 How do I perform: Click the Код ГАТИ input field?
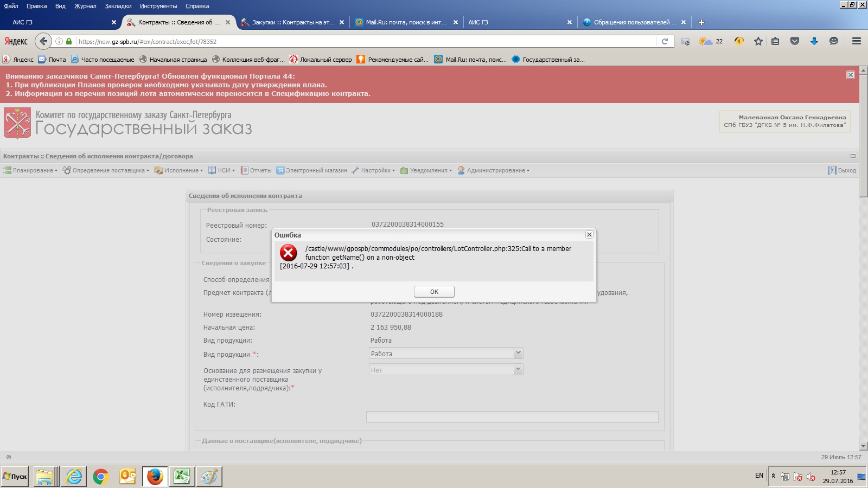(x=512, y=416)
